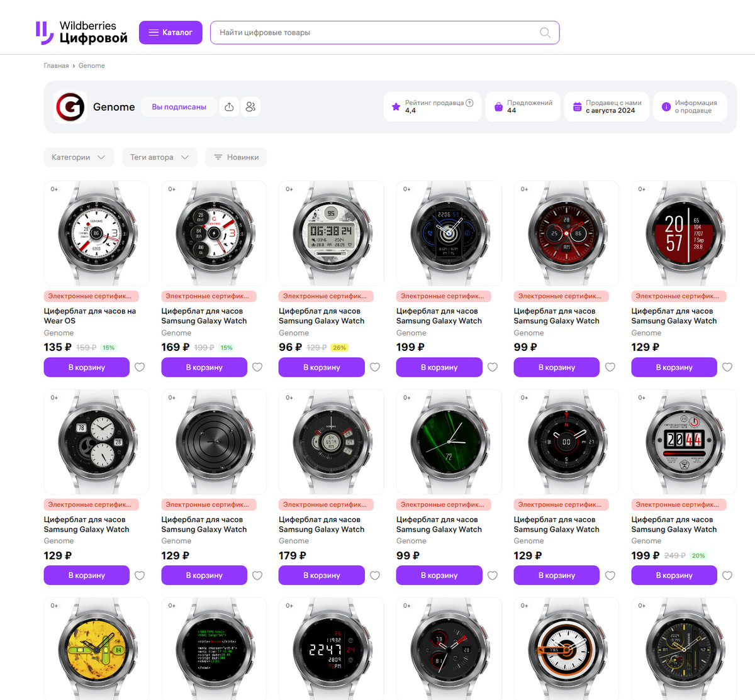This screenshot has height=700, width=755.
Task: Open the Genome seller logo avatar
Action: click(70, 107)
